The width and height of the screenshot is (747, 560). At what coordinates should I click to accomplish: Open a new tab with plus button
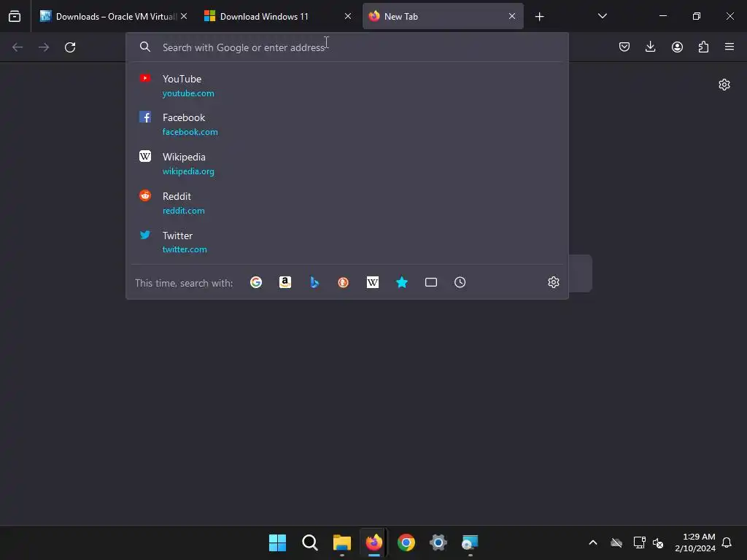point(539,17)
